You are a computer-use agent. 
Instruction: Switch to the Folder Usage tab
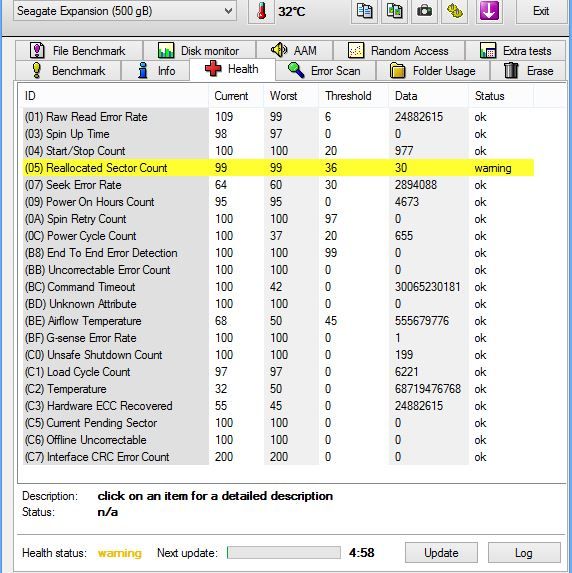(433, 71)
